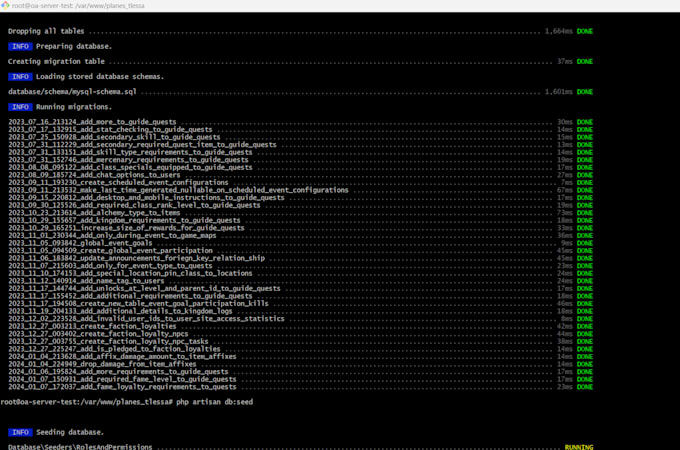Select migration 2023_07_16_213124_add_more_to_guide_quests
680x450 pixels.
[92, 122]
